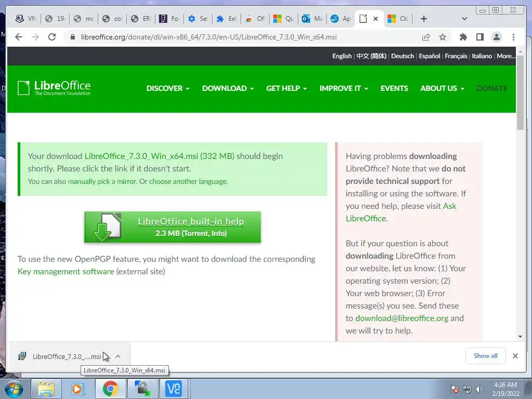The image size is (532, 399).
Task: Switch to the Settings gear tab
Action: (x=198, y=19)
